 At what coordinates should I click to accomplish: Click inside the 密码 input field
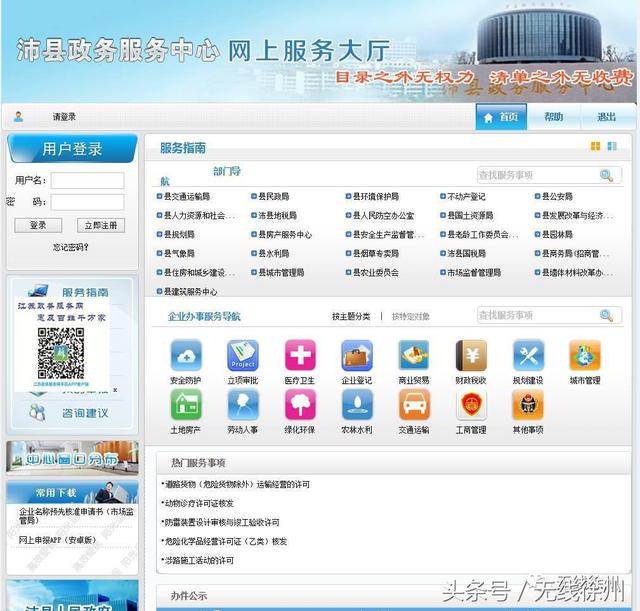pyautogui.click(x=87, y=202)
